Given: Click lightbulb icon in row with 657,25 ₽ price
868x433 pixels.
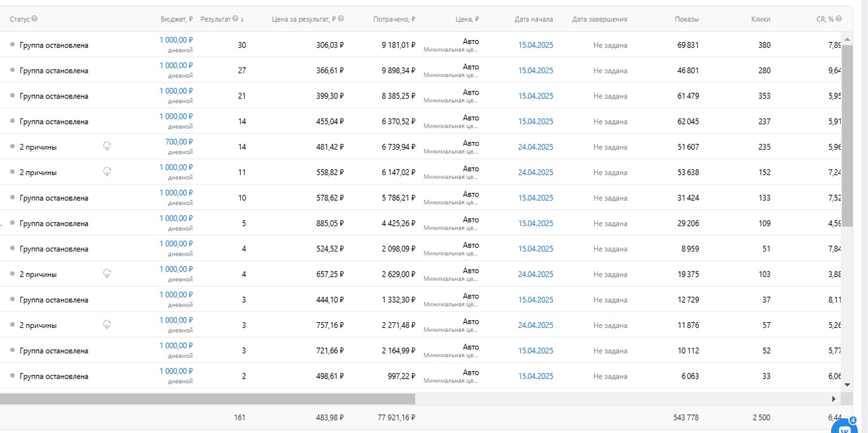Looking at the screenshot, I should click(x=107, y=274).
